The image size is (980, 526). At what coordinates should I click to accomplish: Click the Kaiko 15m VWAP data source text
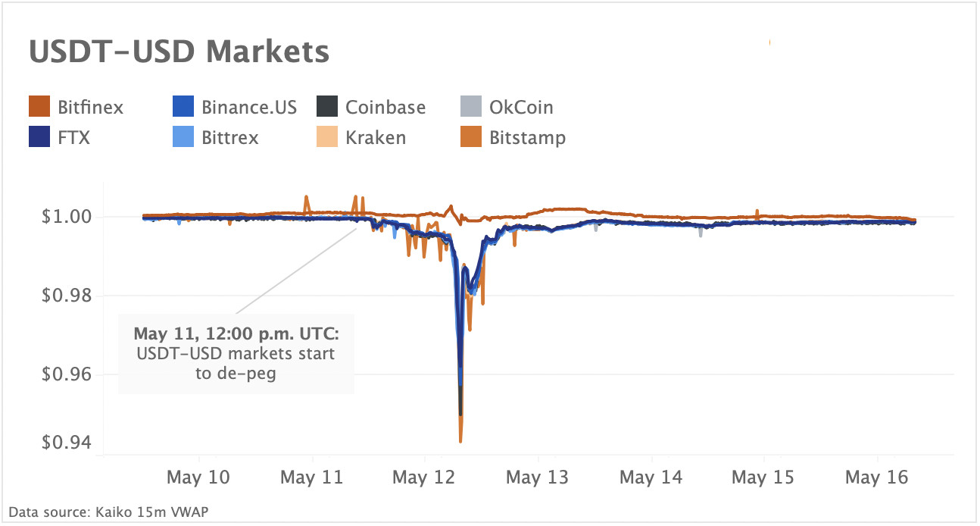108,512
